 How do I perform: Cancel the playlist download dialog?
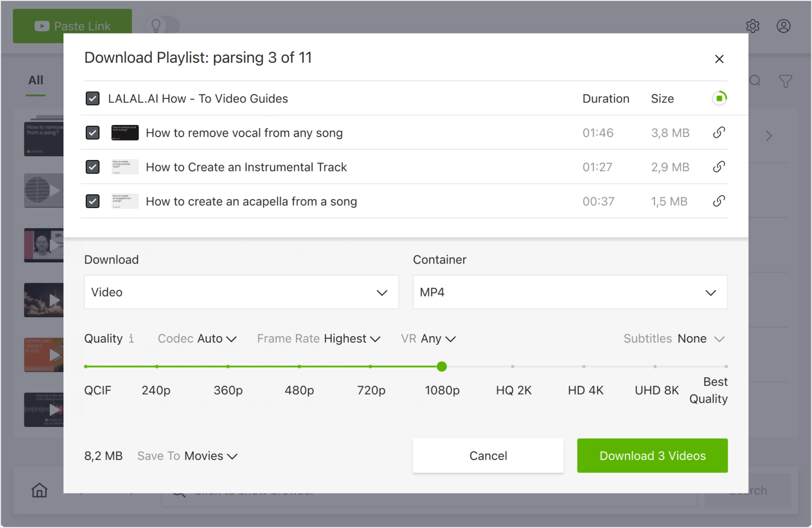[x=488, y=455]
